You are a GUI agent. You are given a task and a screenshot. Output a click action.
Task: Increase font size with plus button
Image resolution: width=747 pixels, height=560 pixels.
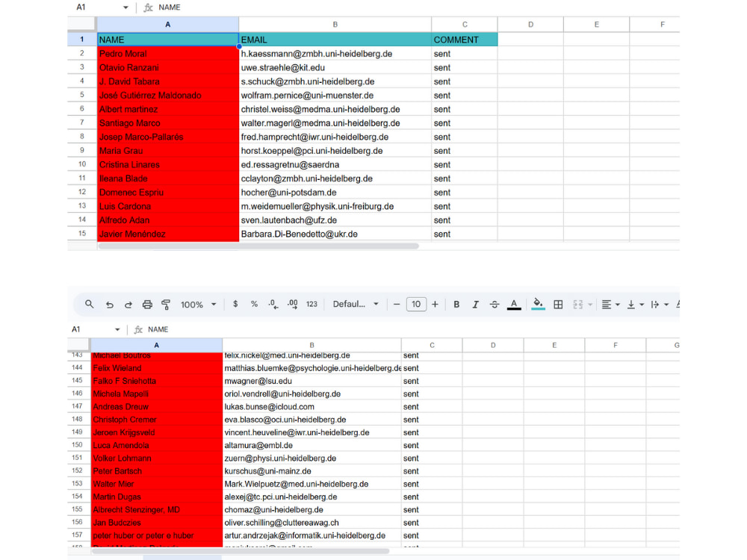(435, 305)
